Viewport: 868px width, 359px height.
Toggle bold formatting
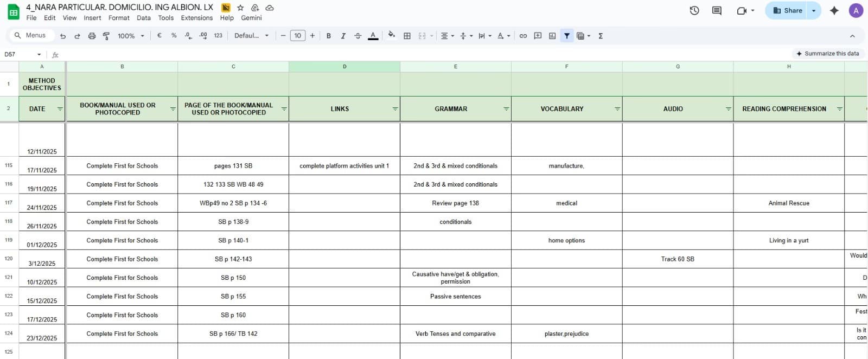click(328, 36)
